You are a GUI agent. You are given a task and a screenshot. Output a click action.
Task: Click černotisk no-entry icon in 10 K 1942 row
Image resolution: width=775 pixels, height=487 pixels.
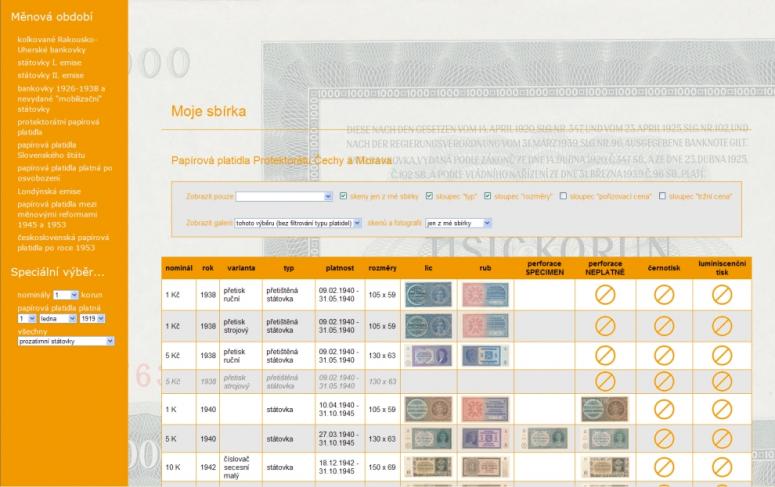(x=664, y=467)
